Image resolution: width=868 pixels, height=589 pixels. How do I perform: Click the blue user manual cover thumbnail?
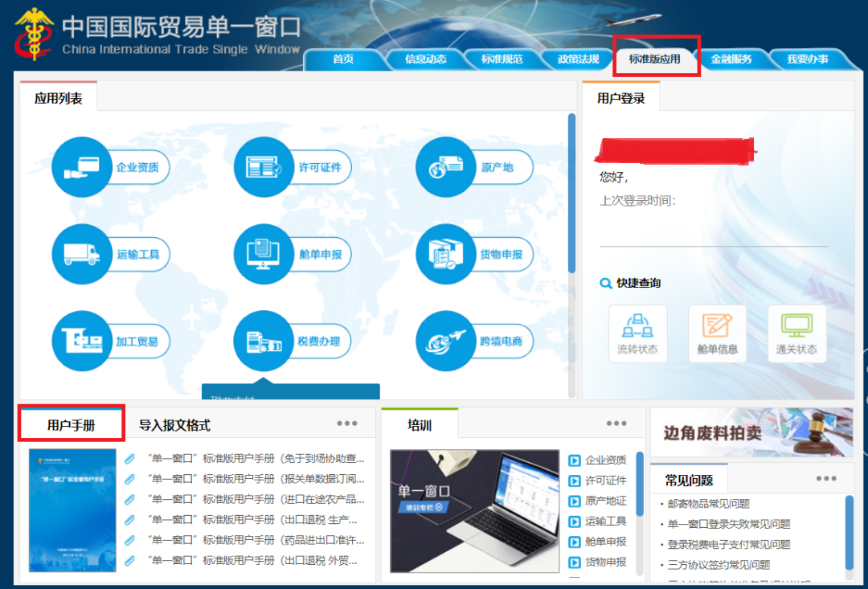tap(72, 510)
